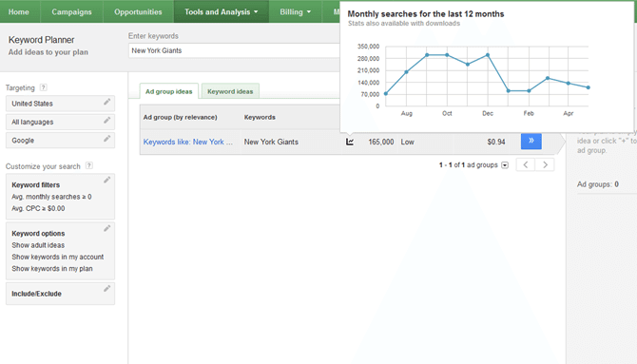This screenshot has width=637, height=364.
Task: Select the New York Giants keywords cell
Action: [x=271, y=142]
